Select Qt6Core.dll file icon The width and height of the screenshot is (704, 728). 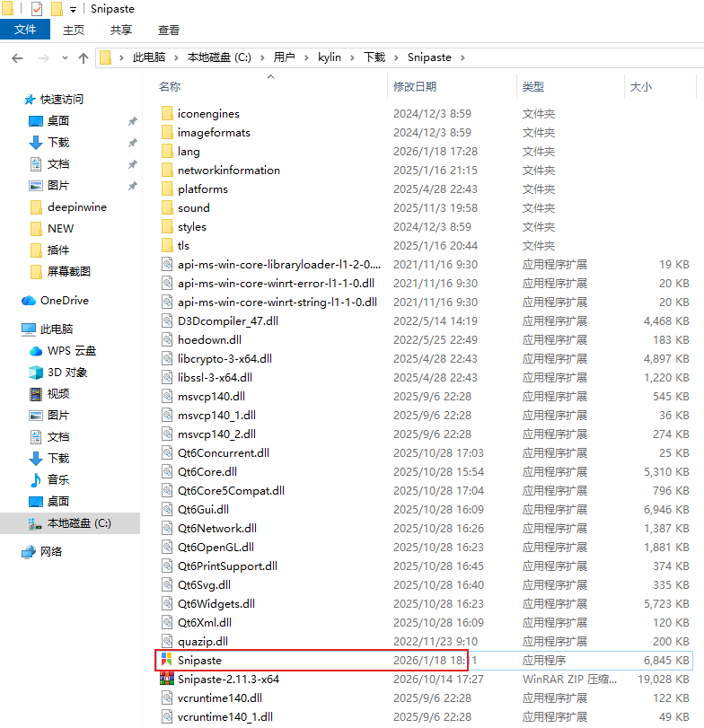coord(167,471)
